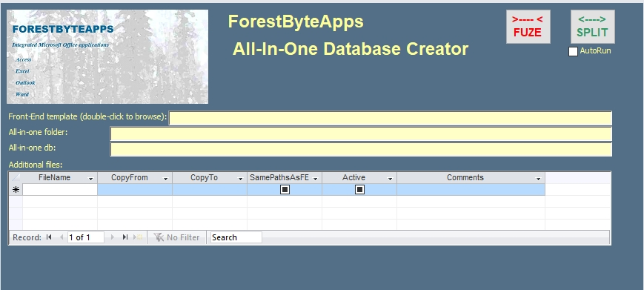Click the Search box in record navigator
This screenshot has width=644, height=290.
click(236, 237)
